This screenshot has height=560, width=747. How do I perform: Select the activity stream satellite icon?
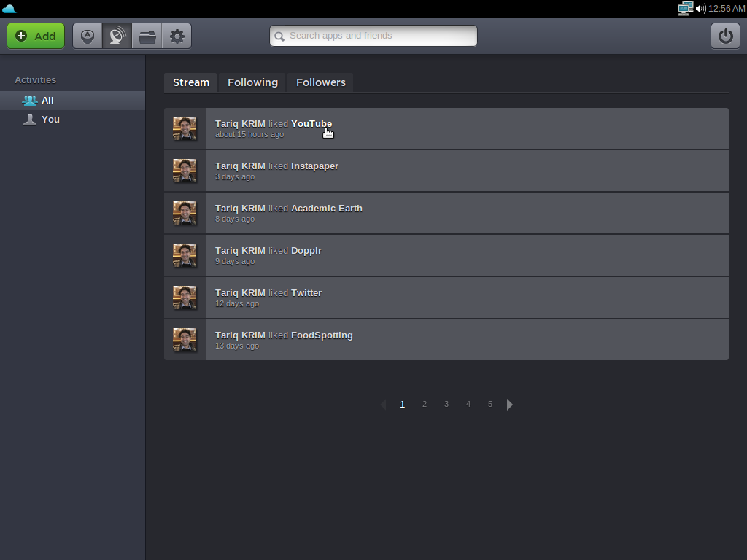[117, 36]
